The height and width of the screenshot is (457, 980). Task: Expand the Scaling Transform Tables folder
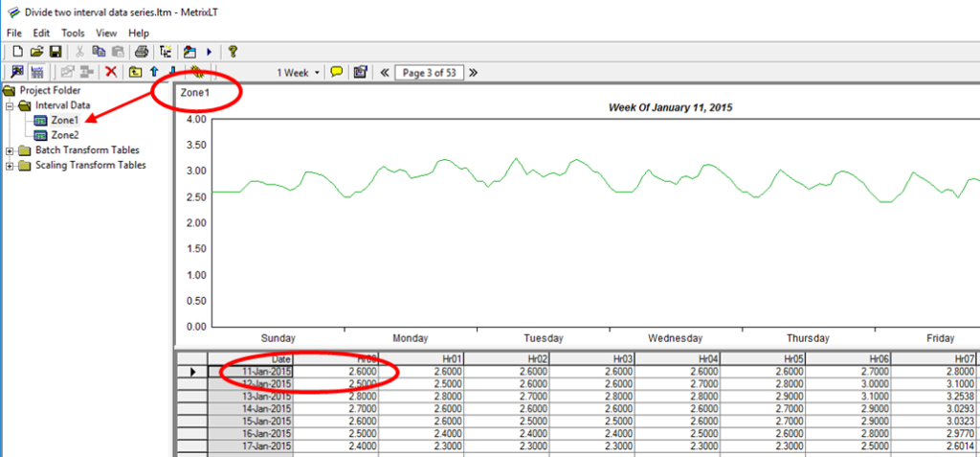coord(11,165)
